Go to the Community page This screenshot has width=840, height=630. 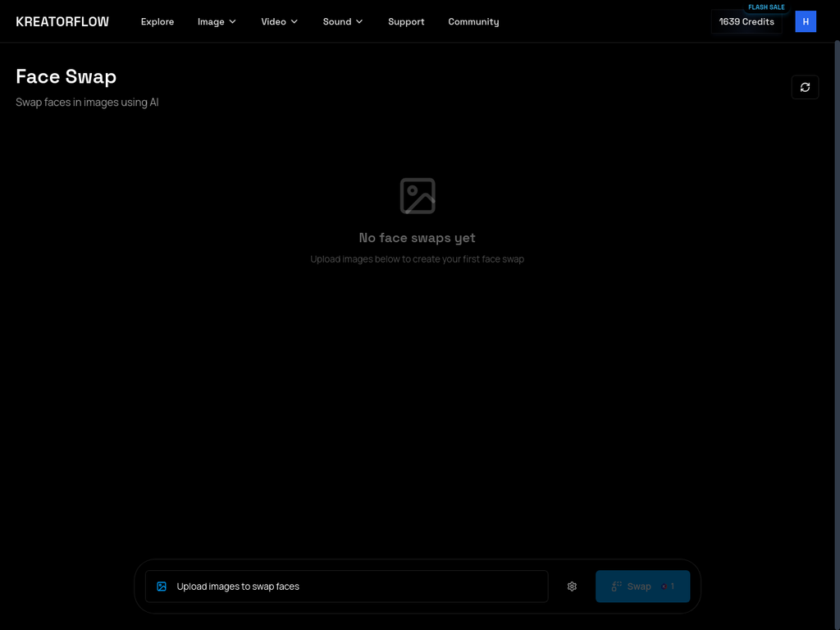click(473, 21)
